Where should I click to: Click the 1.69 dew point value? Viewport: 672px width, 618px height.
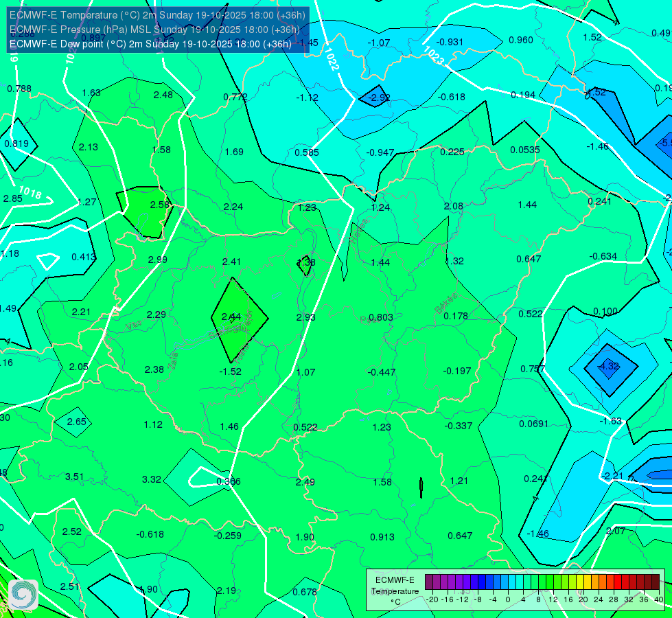pos(234,152)
